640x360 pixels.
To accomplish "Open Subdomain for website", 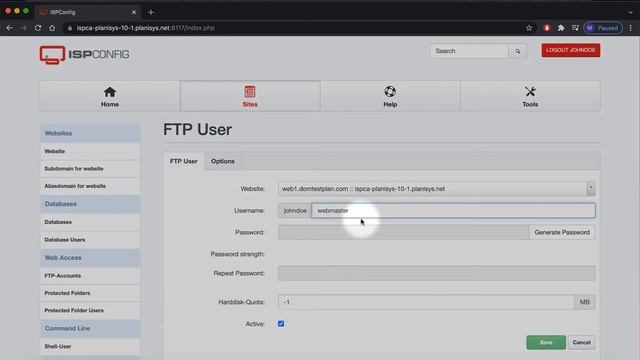I will coord(90,169).
